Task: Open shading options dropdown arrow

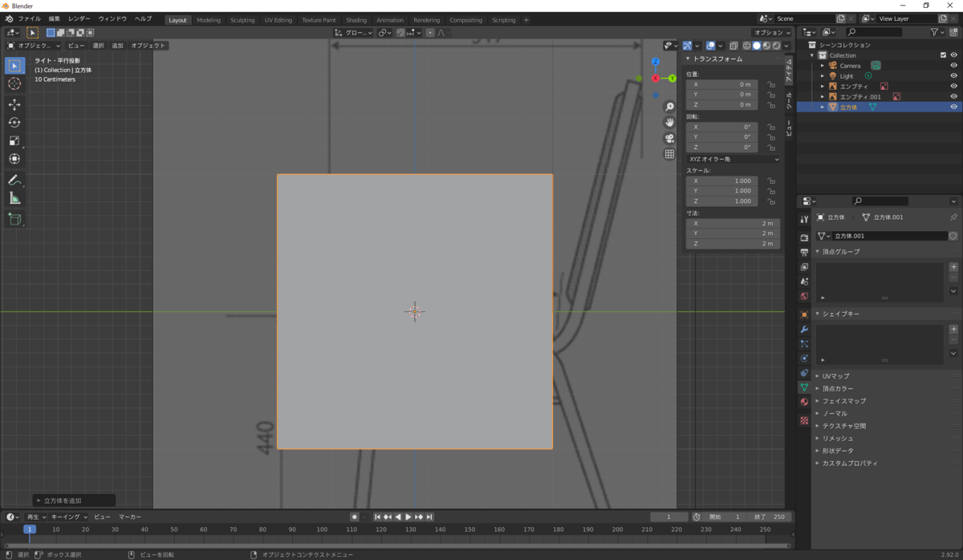Action: pos(787,46)
